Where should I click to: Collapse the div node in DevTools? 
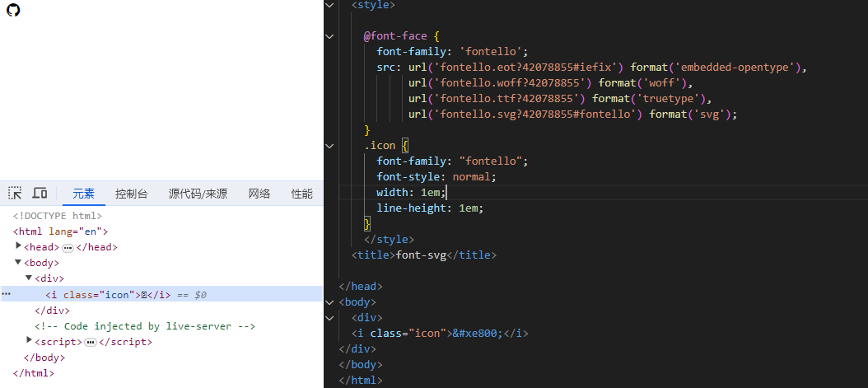30,278
